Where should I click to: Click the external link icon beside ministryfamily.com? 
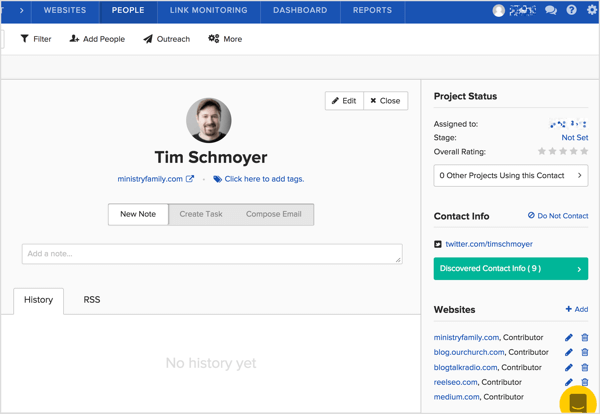tap(190, 179)
